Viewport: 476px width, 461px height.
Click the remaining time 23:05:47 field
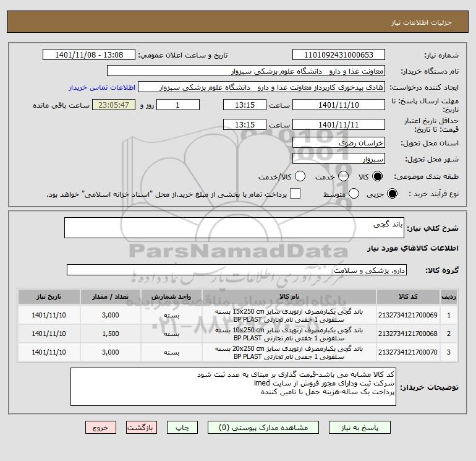pos(114,105)
